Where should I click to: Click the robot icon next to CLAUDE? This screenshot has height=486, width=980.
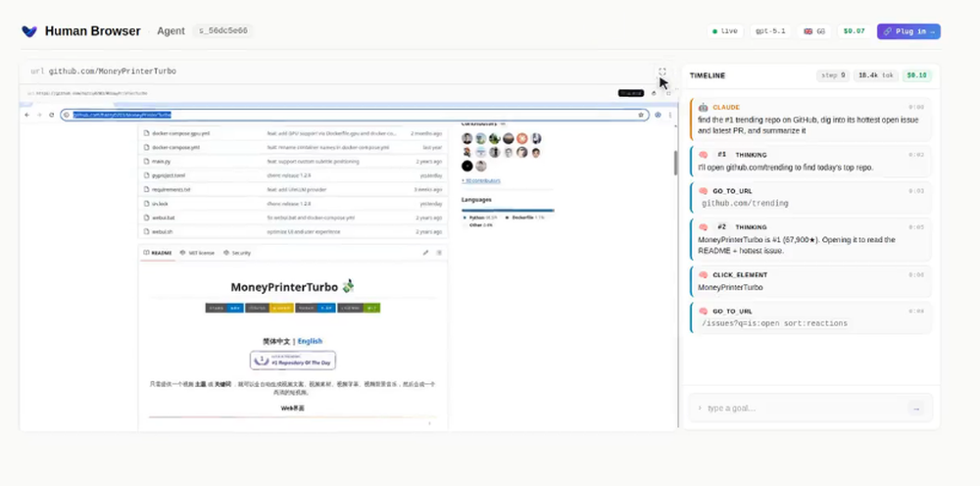tap(703, 108)
